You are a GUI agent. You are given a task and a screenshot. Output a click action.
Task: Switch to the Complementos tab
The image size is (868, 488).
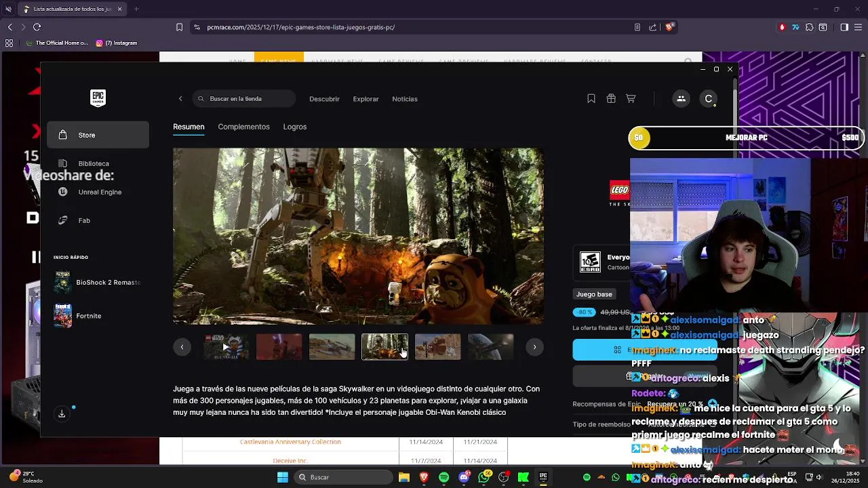coord(243,127)
